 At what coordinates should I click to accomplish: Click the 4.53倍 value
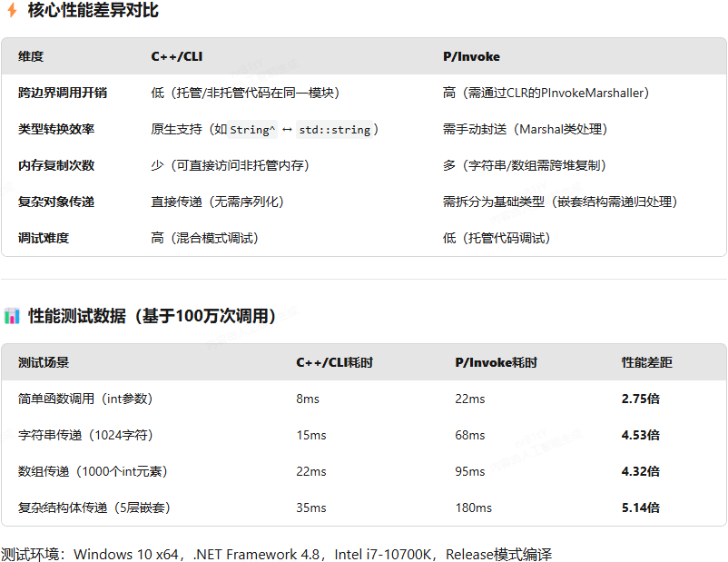tap(641, 435)
